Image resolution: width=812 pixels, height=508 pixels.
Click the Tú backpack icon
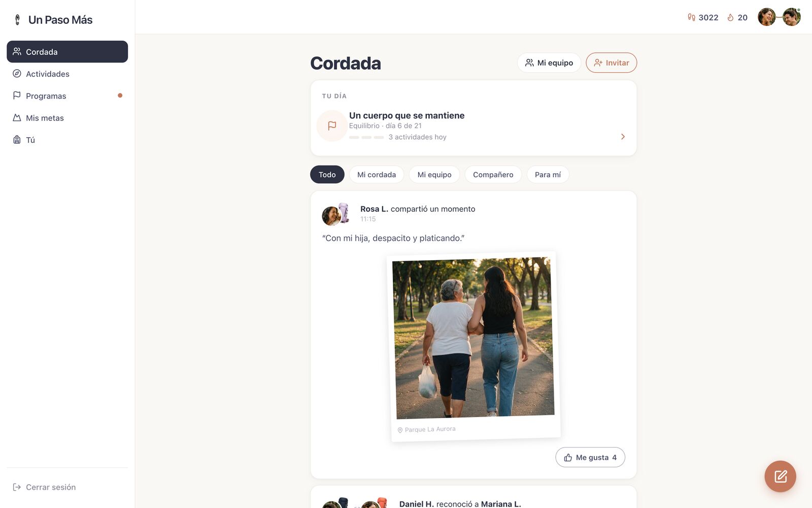(17, 140)
